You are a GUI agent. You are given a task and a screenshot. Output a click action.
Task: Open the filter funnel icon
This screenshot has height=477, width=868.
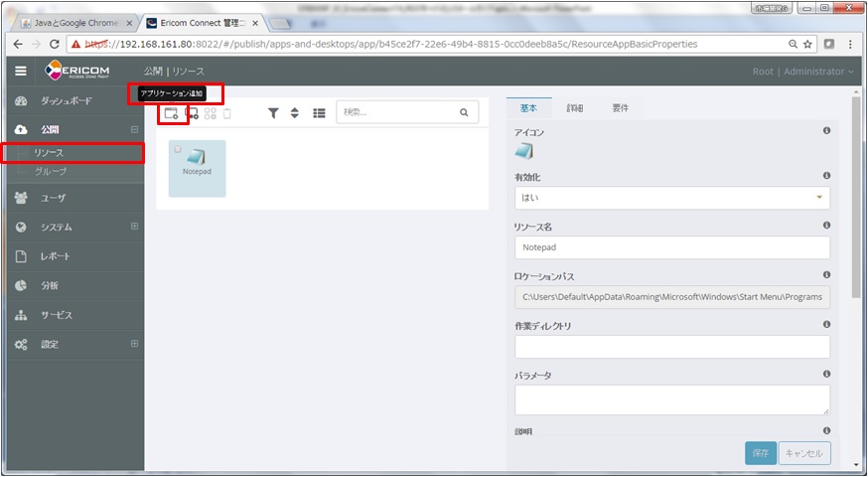[273, 113]
